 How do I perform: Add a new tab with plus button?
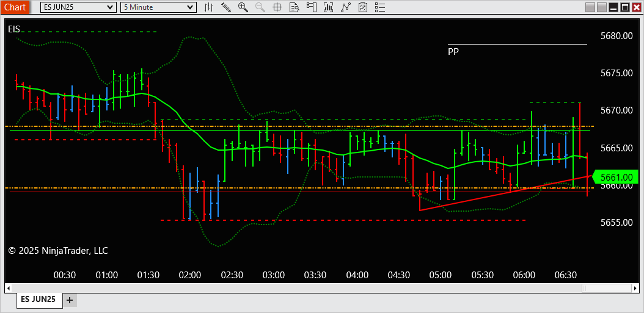[x=70, y=300]
